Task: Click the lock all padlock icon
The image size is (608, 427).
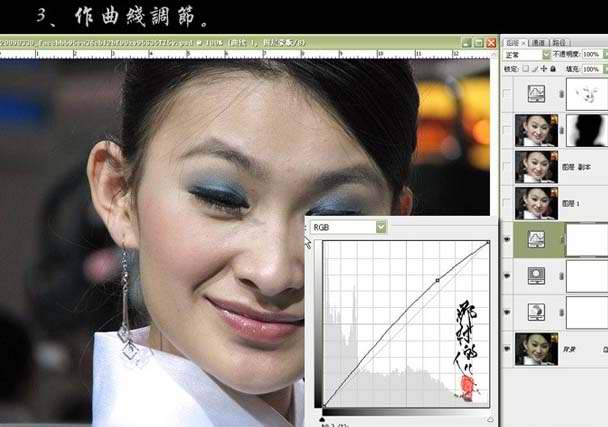Action: [553, 69]
